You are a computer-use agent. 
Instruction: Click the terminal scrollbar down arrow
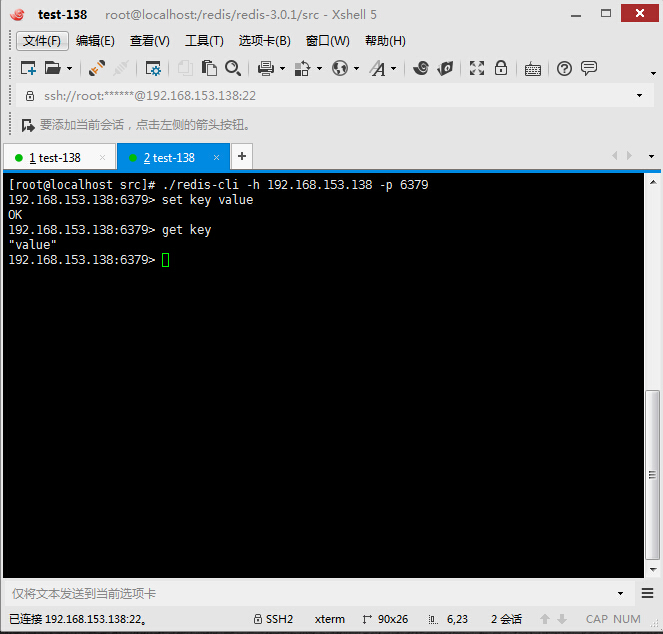click(653, 570)
